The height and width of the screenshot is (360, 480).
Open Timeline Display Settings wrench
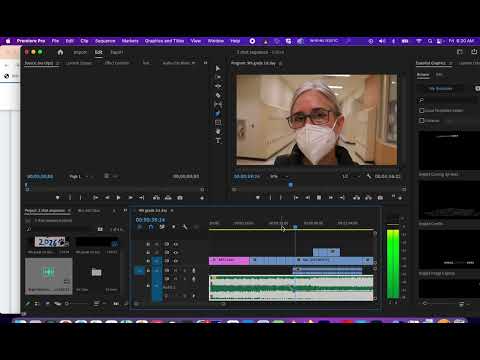(184, 227)
